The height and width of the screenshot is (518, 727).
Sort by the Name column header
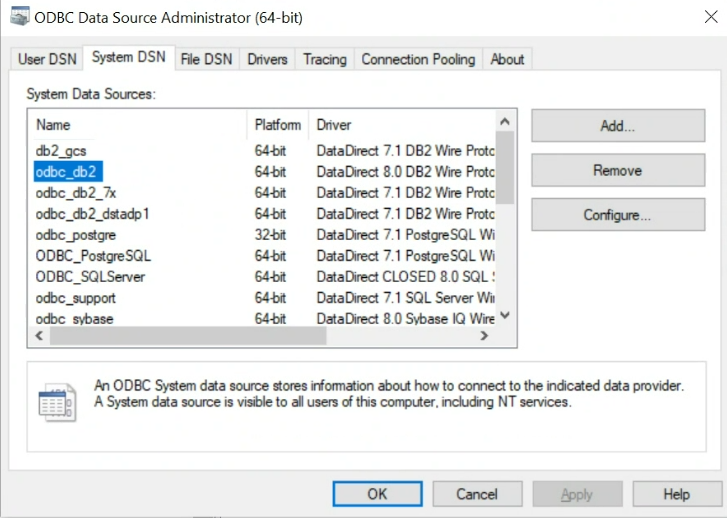138,125
